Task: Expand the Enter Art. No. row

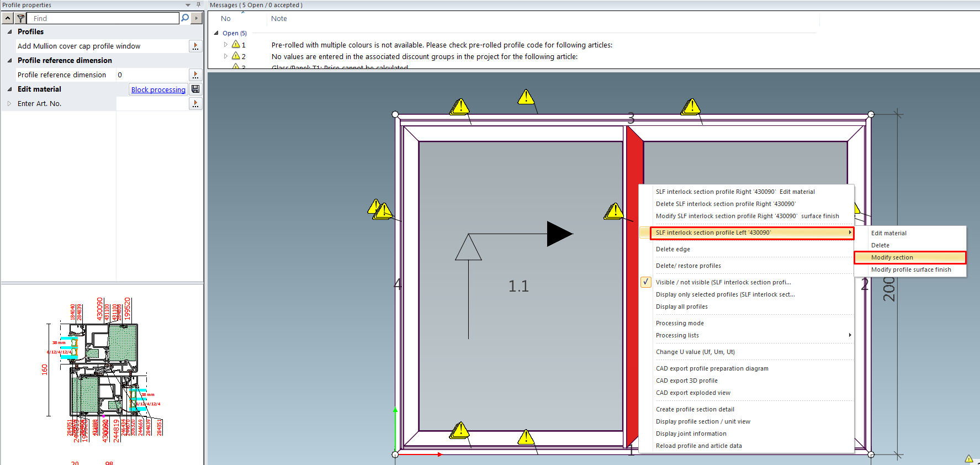Action: point(9,103)
